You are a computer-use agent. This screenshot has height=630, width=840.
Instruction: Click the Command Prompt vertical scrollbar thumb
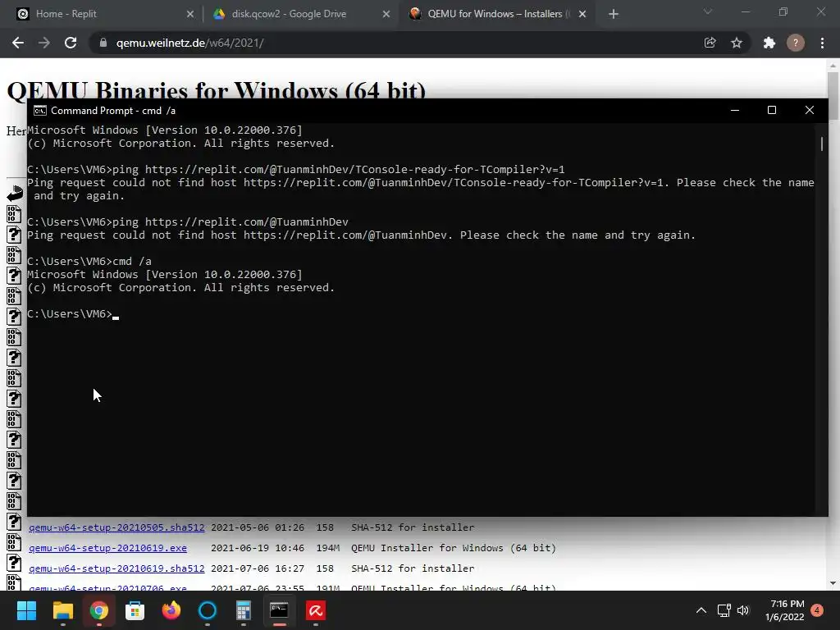[x=822, y=144]
